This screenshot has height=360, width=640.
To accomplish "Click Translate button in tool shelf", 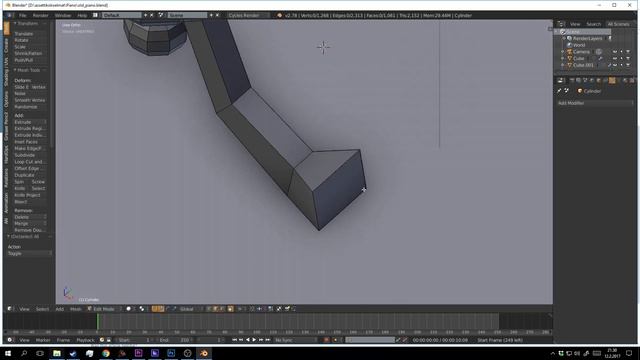I will point(30,34).
